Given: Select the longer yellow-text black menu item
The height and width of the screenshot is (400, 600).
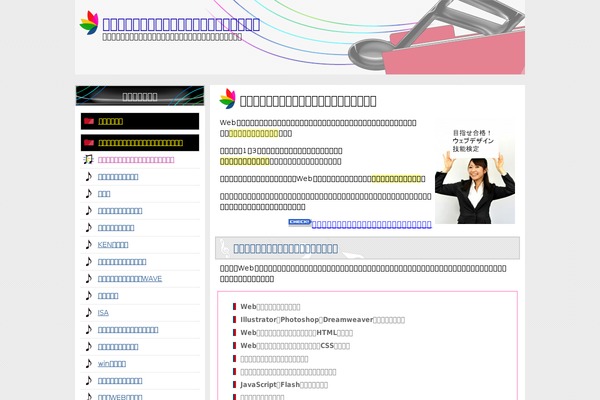Looking at the screenshot, I should click(x=140, y=143).
